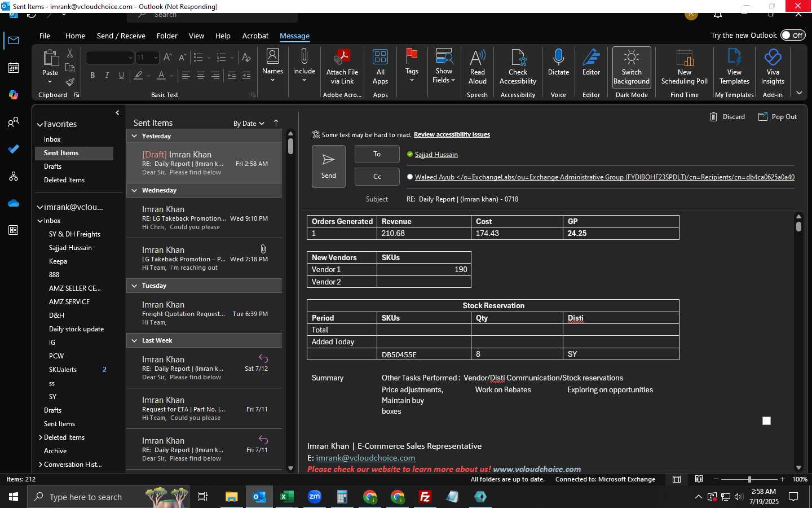Click the Paste icon in Clipboard group

50,58
